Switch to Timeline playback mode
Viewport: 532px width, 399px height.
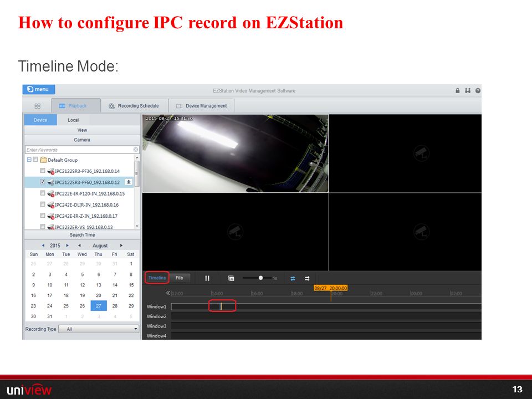pos(157,278)
